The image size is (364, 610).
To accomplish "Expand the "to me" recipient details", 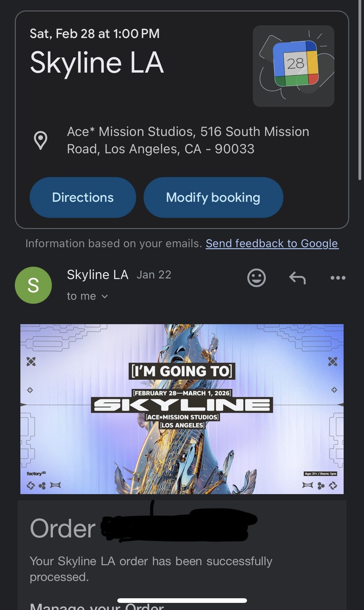I will point(87,296).
